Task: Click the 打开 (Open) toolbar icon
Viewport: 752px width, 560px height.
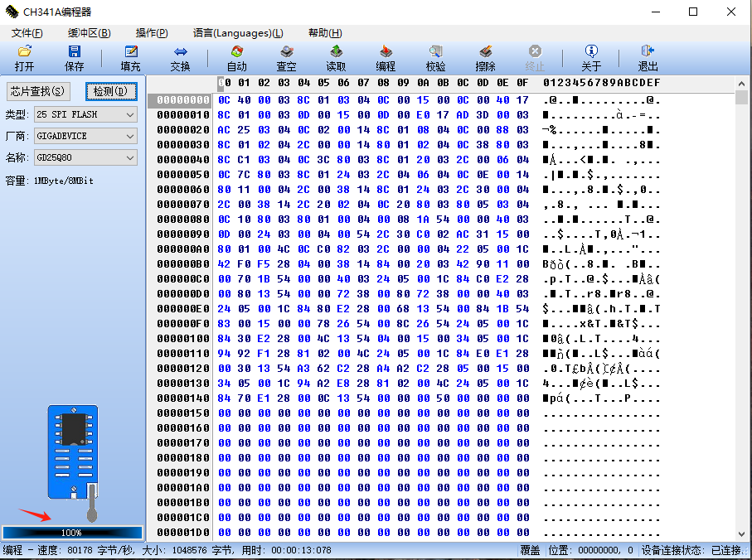Action: pyautogui.click(x=25, y=58)
